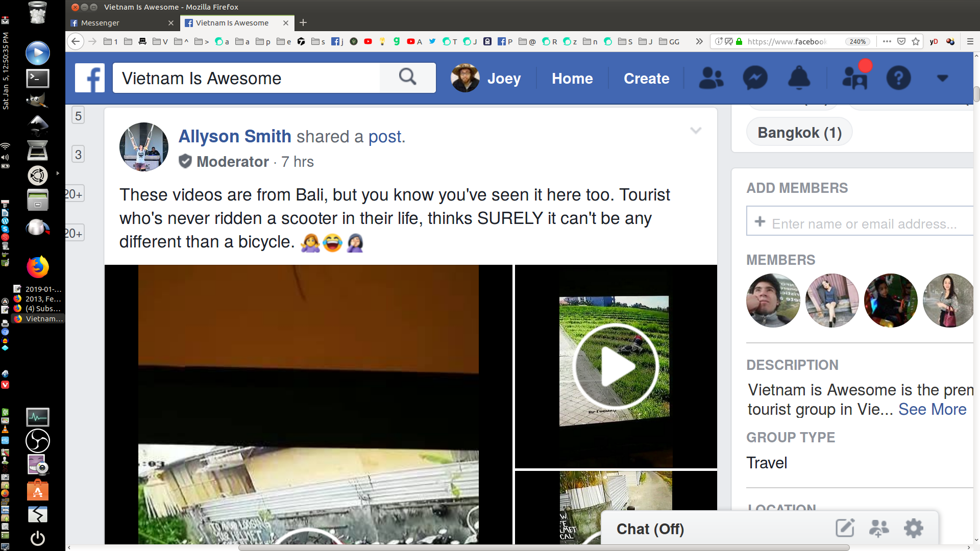Expand options chevron on Allyson Smith's post
The width and height of the screenshot is (980, 551).
coord(696,131)
